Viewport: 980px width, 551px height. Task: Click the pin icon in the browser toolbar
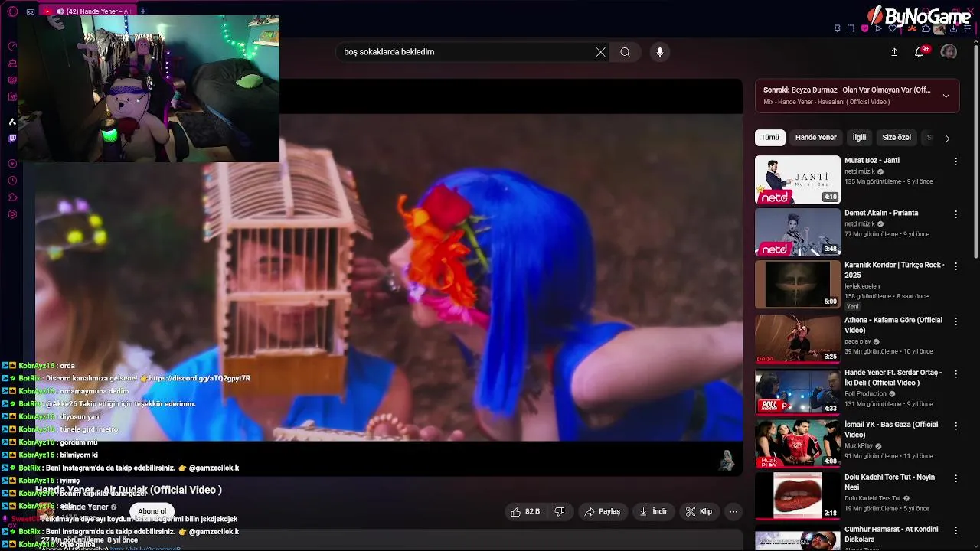(838, 28)
